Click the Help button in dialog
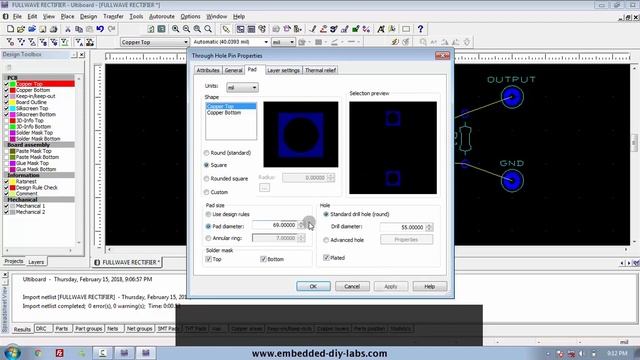 429,287
